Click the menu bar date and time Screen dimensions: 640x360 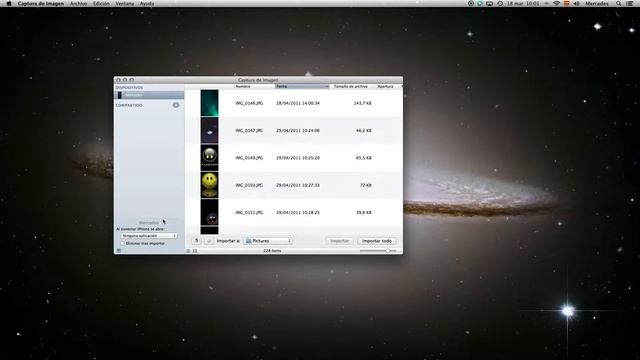tap(523, 3)
